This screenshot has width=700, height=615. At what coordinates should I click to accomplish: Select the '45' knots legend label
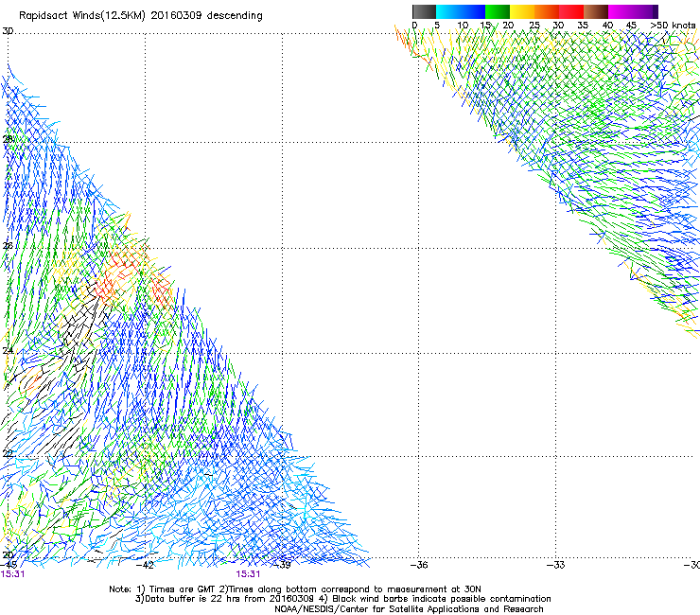click(631, 26)
